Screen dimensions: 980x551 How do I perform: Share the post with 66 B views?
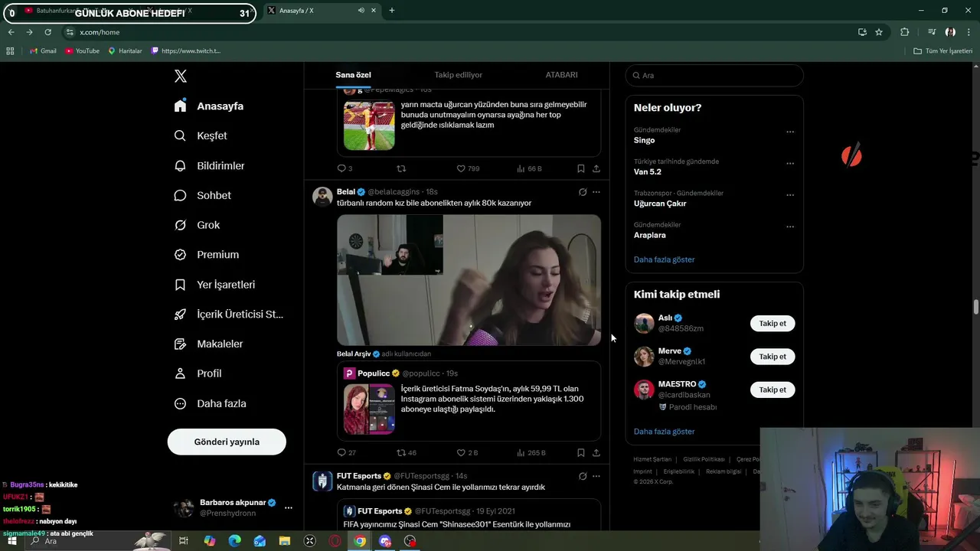pos(596,168)
